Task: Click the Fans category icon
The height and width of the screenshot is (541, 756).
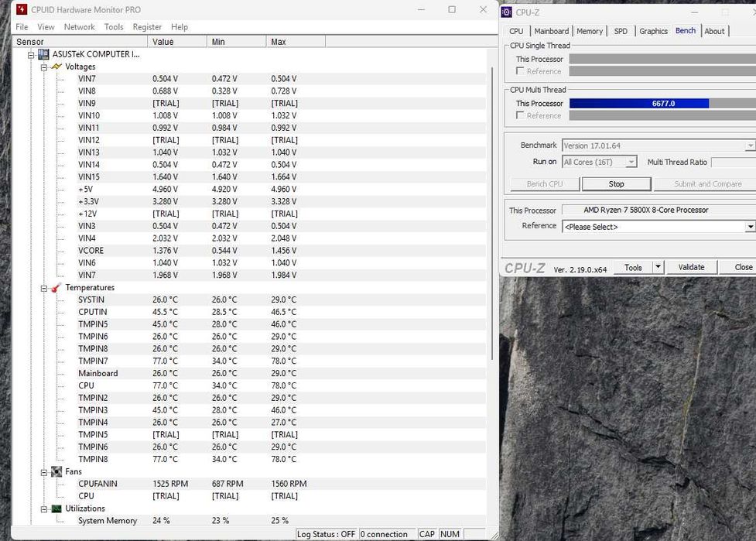Action: 56,471
